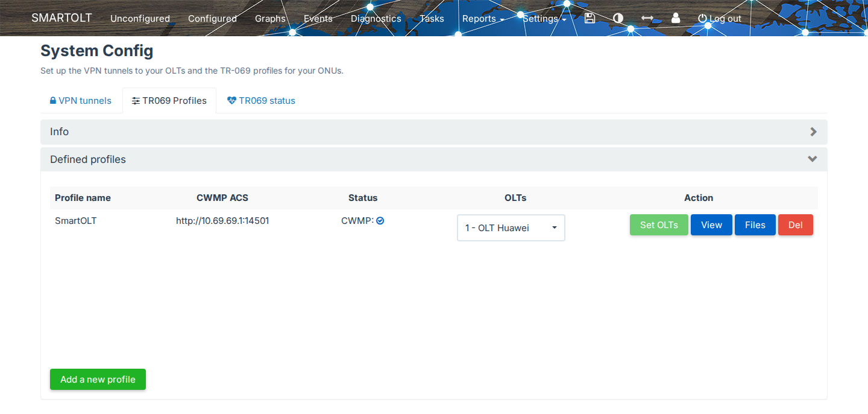Open Files for the SmartOLT profile
This screenshot has width=868, height=414.
click(755, 225)
